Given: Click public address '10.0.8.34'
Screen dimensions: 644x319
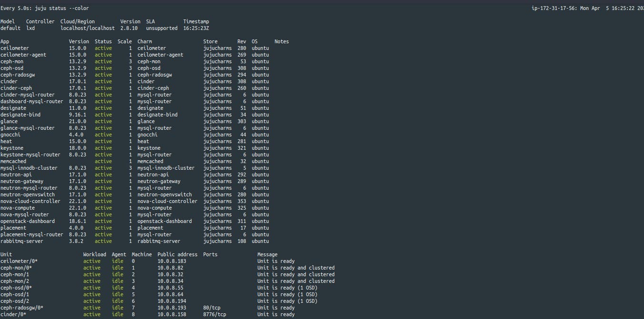Looking at the screenshot, I should point(170,281).
